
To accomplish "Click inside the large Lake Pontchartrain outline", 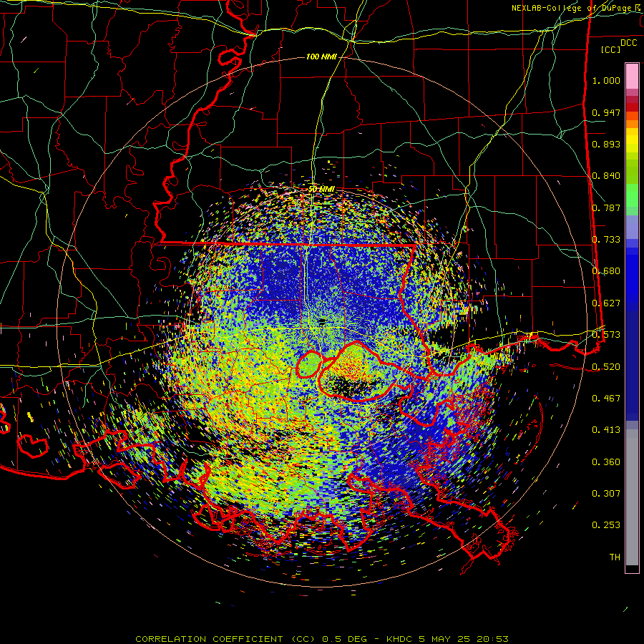I will tap(357, 371).
